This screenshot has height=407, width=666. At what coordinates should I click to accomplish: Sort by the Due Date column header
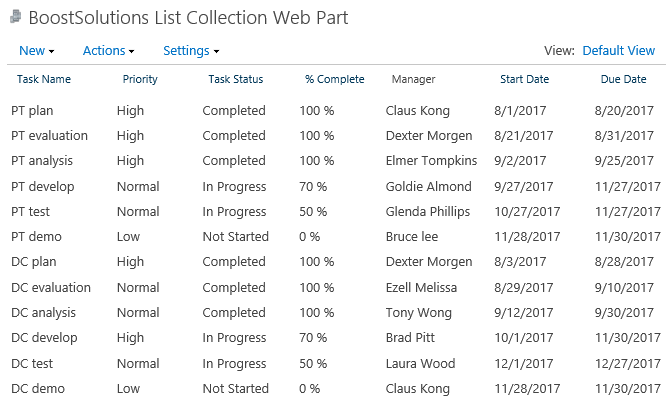pyautogui.click(x=624, y=79)
